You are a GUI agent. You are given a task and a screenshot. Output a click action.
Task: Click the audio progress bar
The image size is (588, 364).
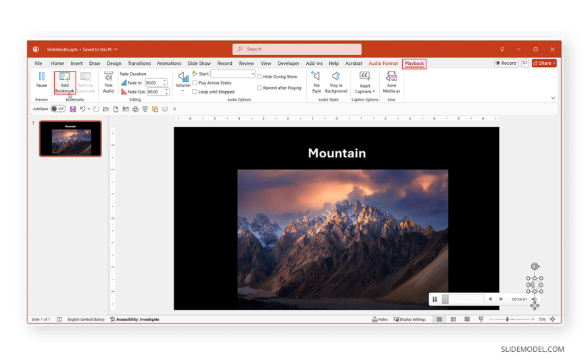(x=463, y=299)
